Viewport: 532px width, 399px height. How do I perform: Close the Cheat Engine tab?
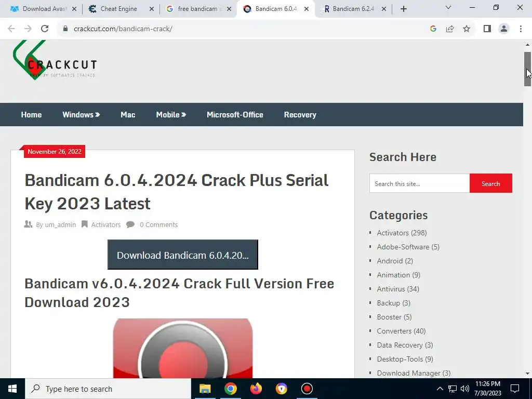pyautogui.click(x=152, y=9)
